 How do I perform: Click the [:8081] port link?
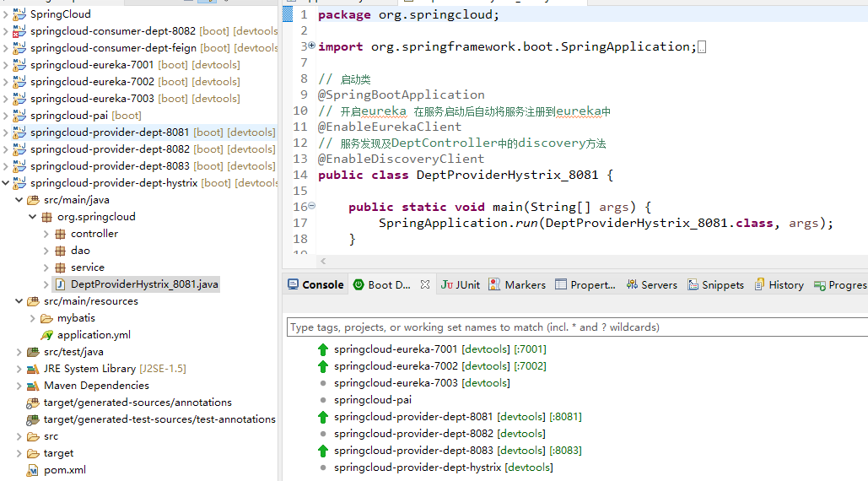(x=565, y=417)
